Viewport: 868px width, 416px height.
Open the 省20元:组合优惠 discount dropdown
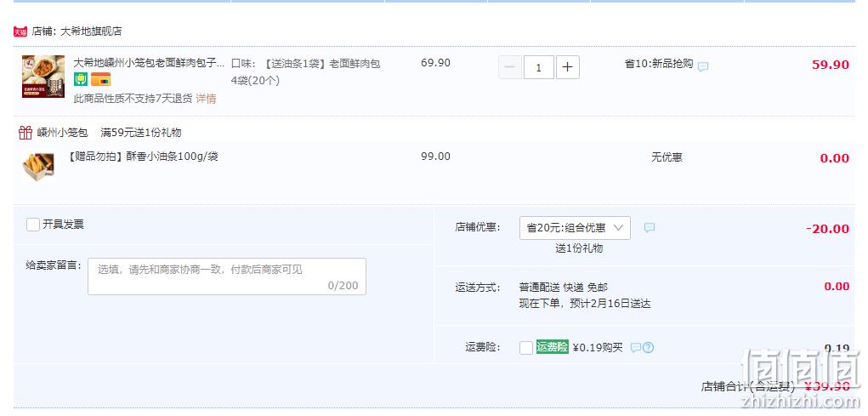click(575, 228)
